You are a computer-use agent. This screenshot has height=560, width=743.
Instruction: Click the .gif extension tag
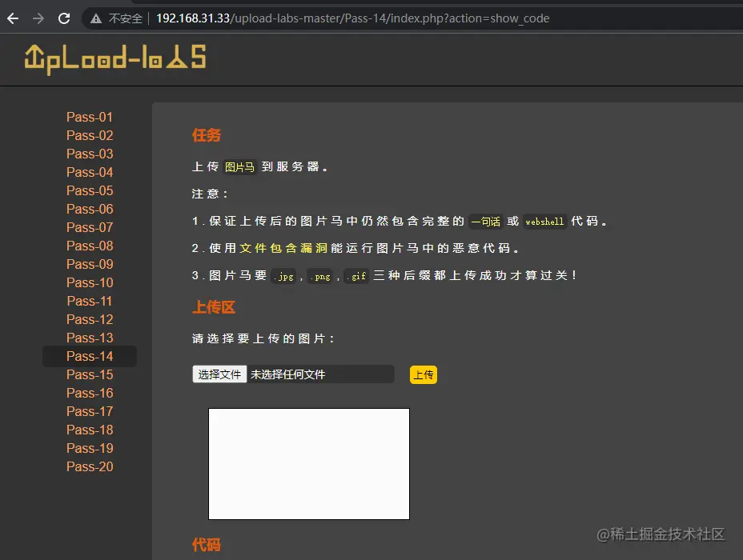356,276
